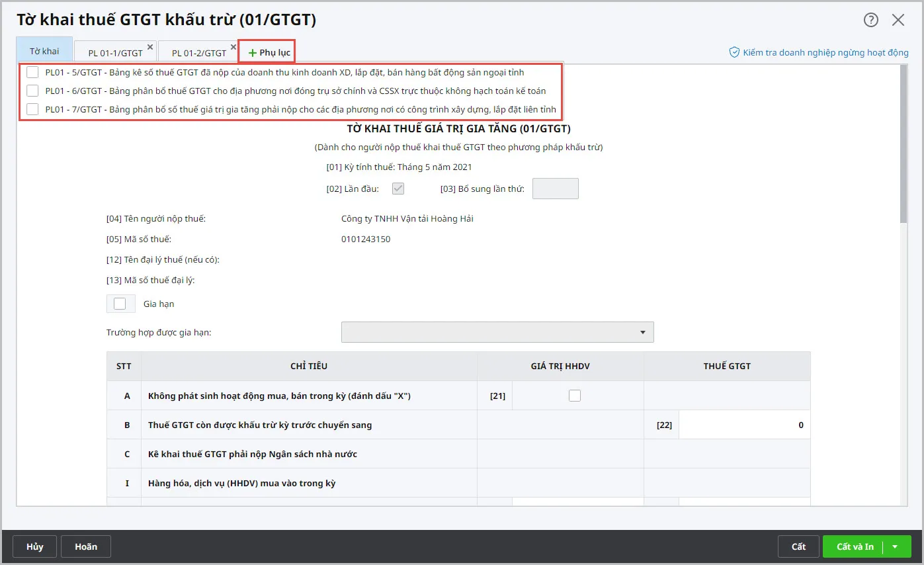Click the Cất button

coord(799,546)
